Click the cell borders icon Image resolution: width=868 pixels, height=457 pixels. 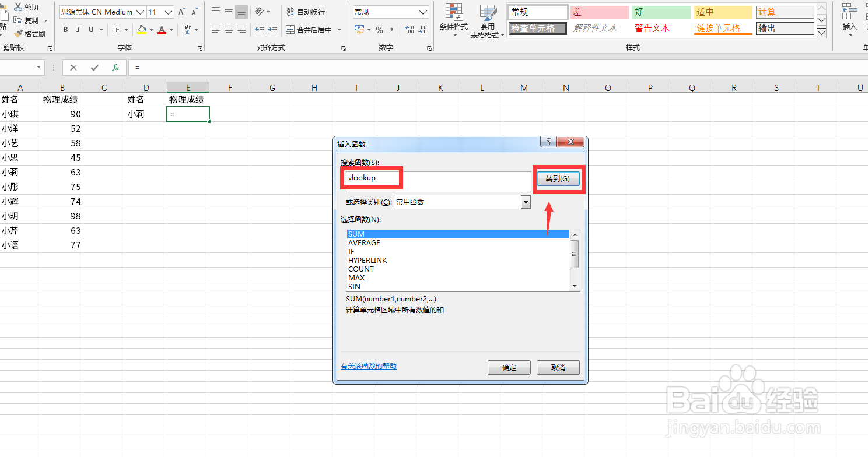117,30
